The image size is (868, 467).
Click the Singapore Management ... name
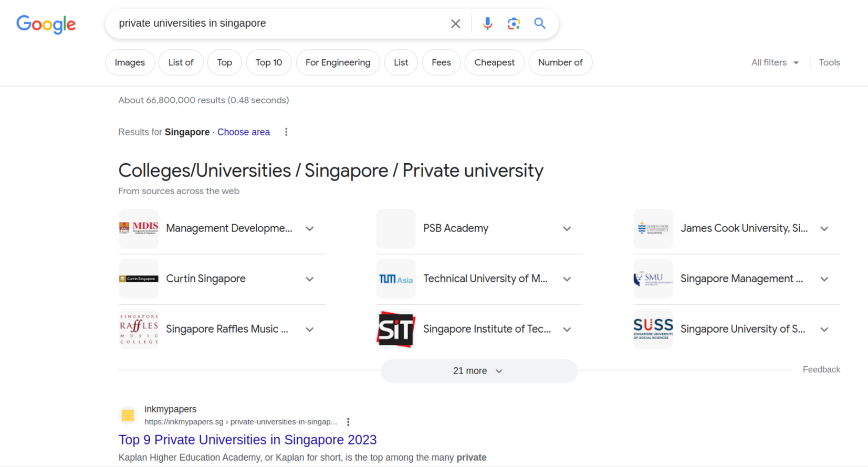[x=742, y=279]
